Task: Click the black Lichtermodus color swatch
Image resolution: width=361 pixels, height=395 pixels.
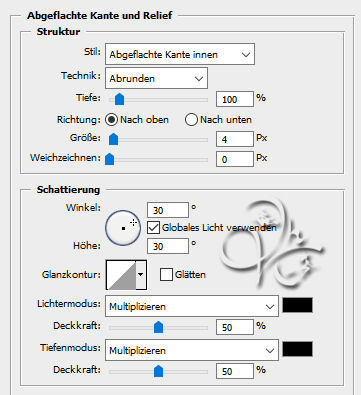Action: tap(298, 305)
